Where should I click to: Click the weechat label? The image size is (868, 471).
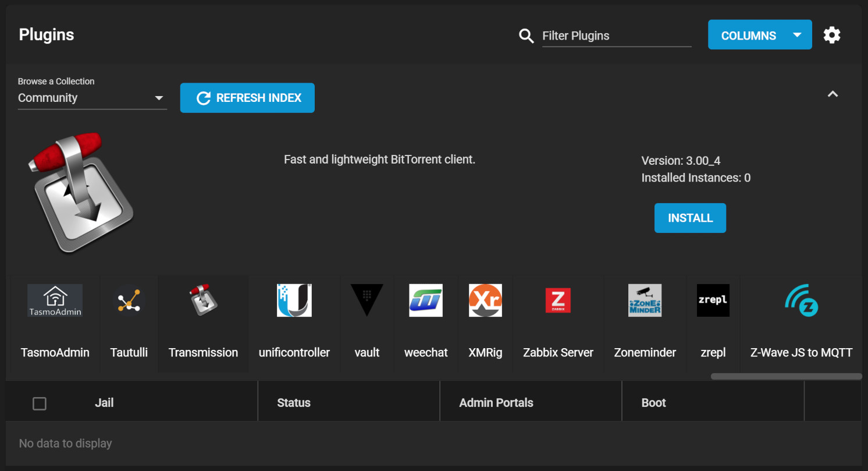426,352
